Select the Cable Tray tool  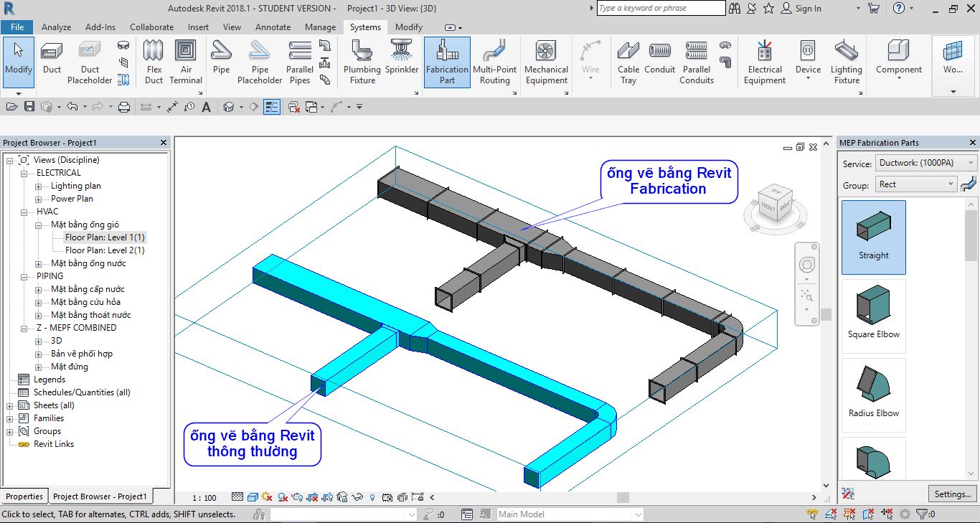pyautogui.click(x=628, y=61)
